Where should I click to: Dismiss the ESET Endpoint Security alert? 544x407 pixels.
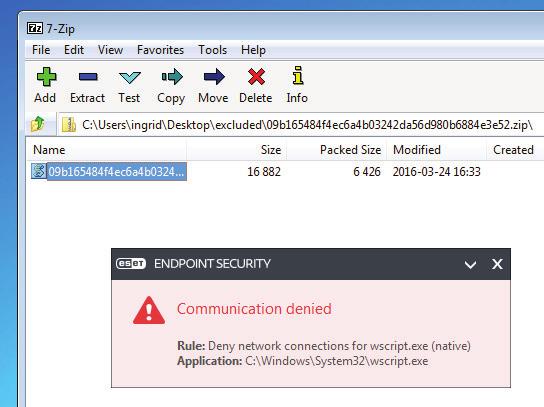[497, 264]
